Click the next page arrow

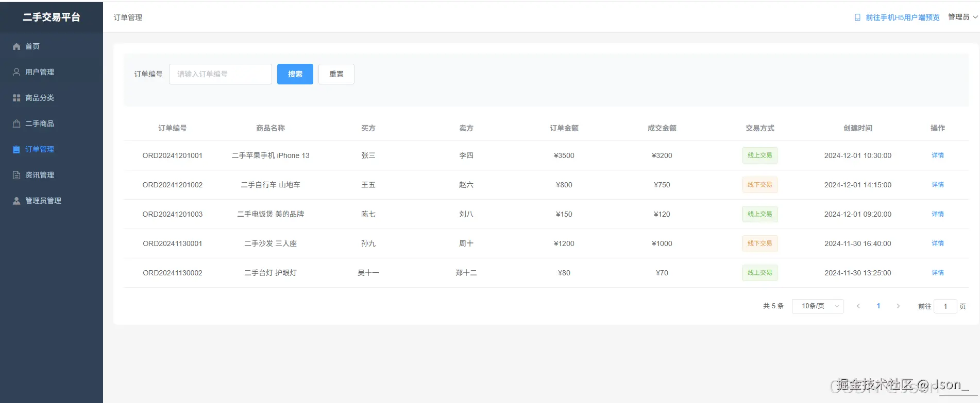click(898, 306)
